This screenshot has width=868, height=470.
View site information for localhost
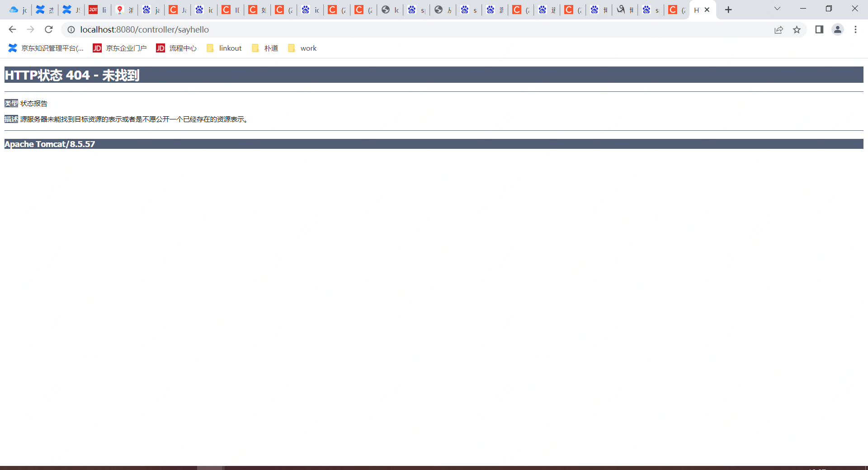[x=71, y=29]
